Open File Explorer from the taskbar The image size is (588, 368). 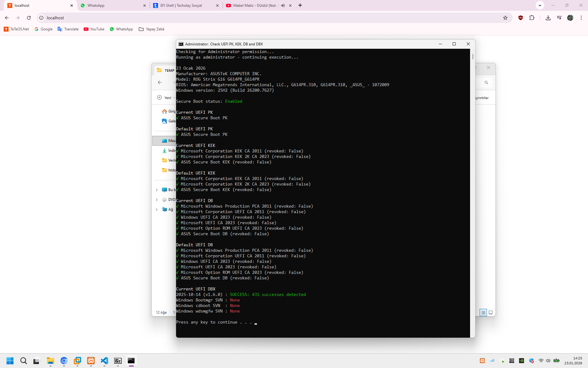51,361
